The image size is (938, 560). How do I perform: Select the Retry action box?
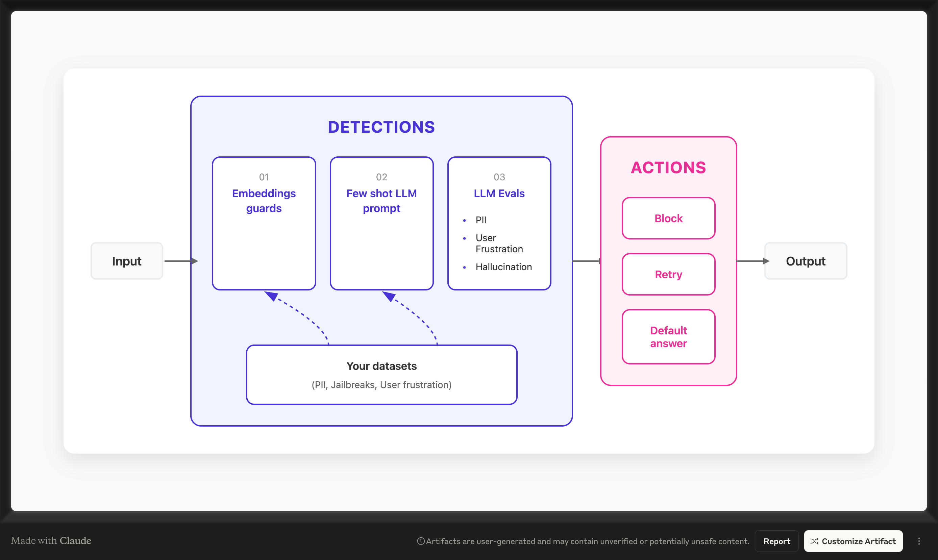point(668,274)
